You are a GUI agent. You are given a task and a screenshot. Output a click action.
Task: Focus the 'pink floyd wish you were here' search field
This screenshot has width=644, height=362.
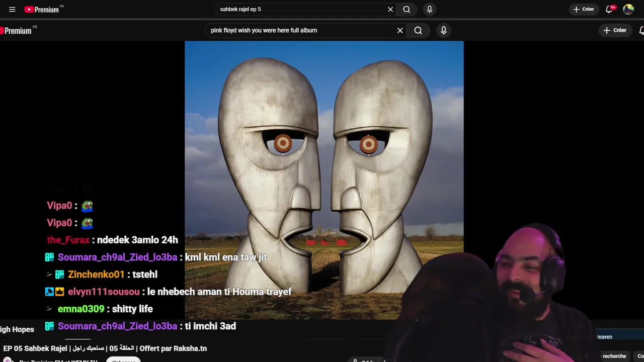click(301, 30)
